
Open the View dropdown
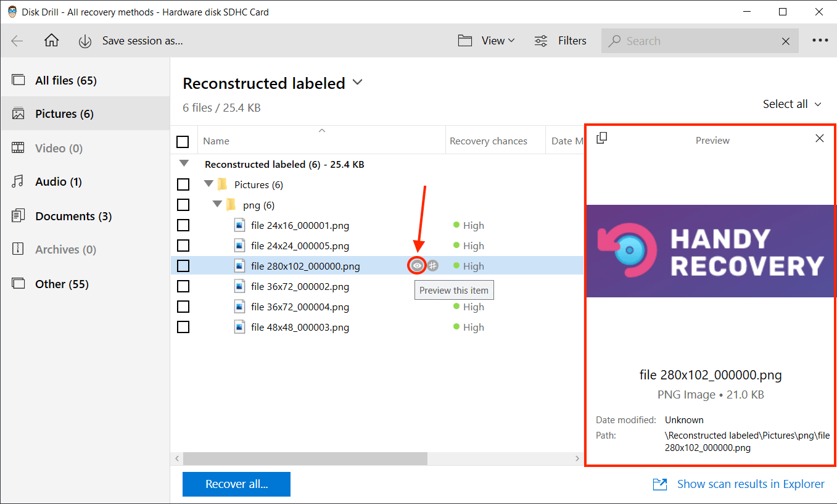tap(498, 41)
